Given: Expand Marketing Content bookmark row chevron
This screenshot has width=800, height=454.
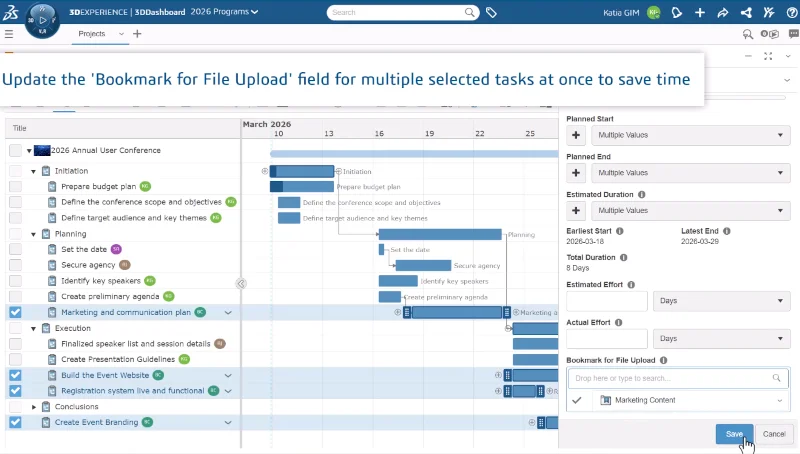Looking at the screenshot, I should pyautogui.click(x=780, y=401).
